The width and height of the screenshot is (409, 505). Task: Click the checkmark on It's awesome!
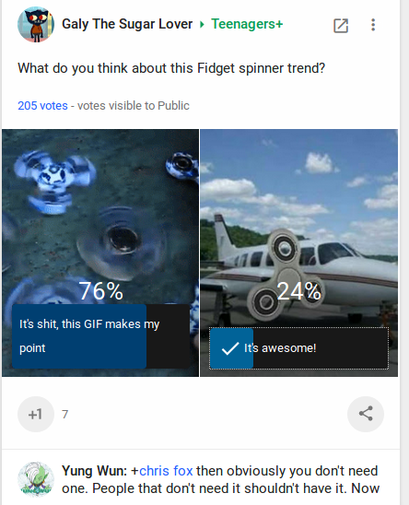tap(230, 348)
